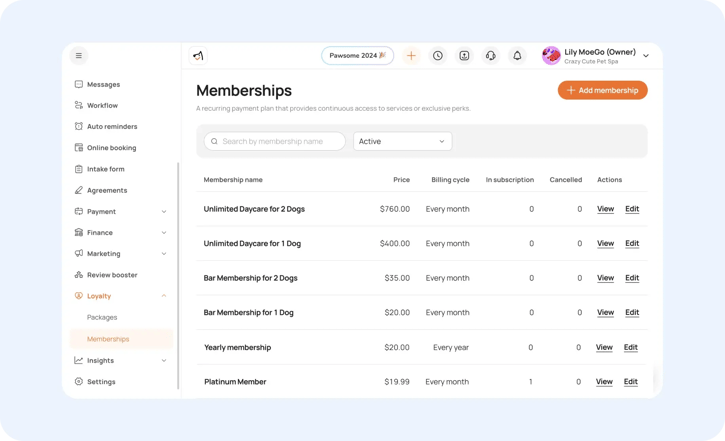
Task: Click the Marketing megaphone icon
Action: pos(79,253)
